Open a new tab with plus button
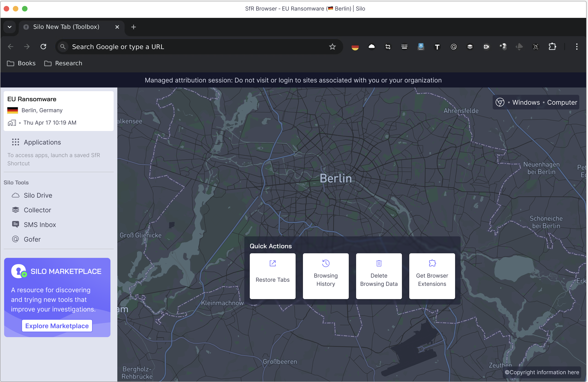This screenshot has height=382, width=588. coord(133,27)
